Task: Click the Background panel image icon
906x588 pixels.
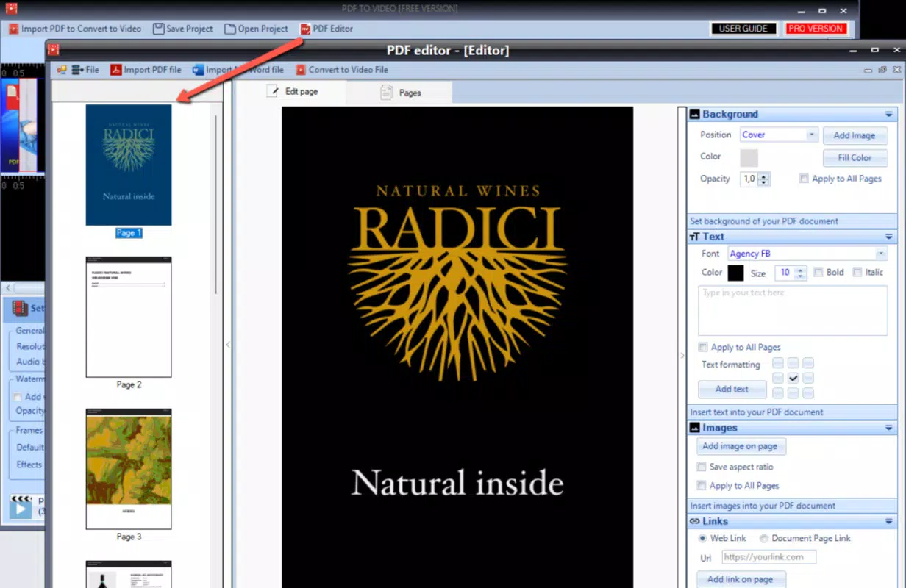Action: (x=694, y=115)
